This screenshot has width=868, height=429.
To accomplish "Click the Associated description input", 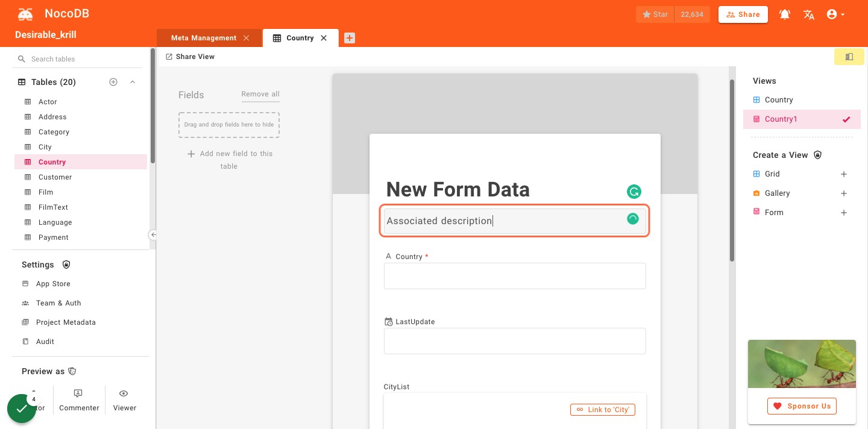I will pyautogui.click(x=515, y=221).
